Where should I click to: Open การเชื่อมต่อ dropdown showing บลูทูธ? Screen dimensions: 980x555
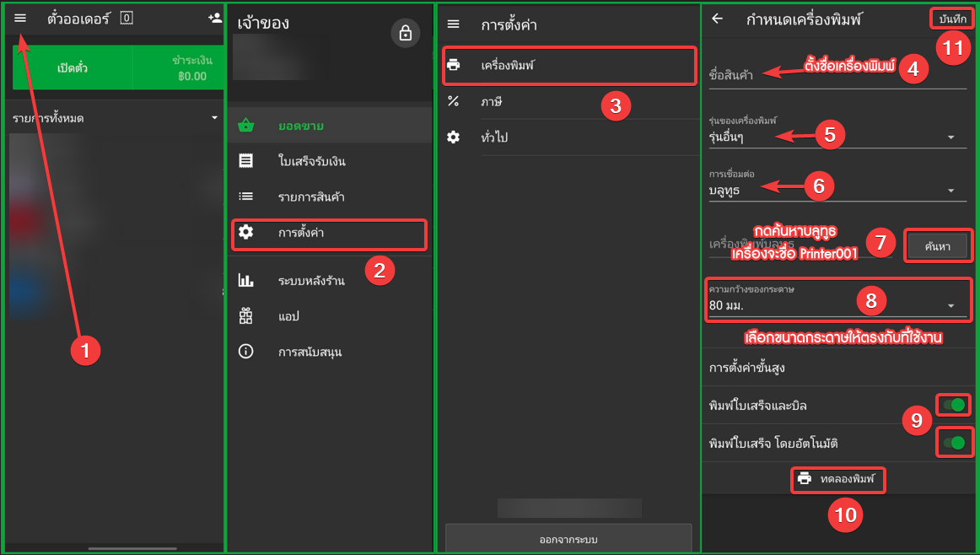click(x=837, y=186)
